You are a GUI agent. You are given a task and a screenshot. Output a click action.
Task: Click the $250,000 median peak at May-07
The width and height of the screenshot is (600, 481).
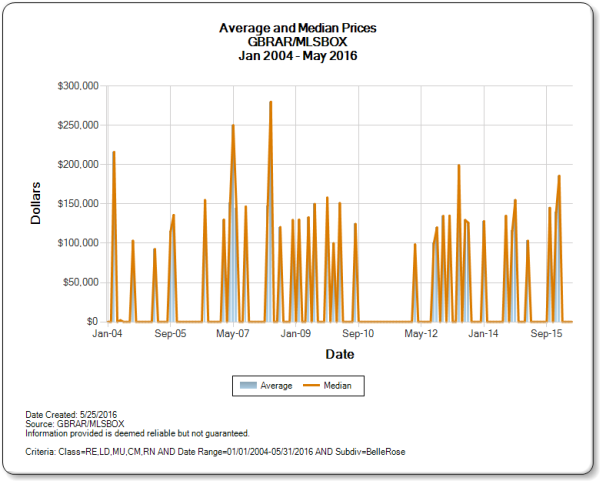pyautogui.click(x=233, y=126)
